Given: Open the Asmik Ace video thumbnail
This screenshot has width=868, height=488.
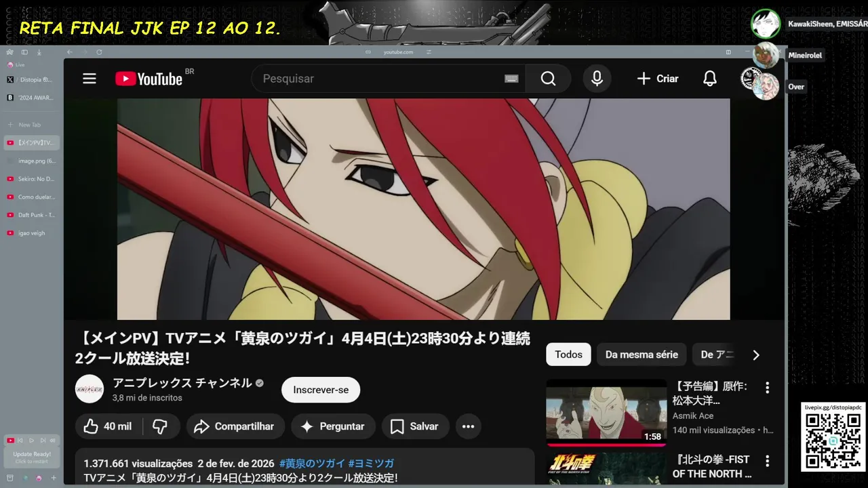Looking at the screenshot, I should coord(606,412).
